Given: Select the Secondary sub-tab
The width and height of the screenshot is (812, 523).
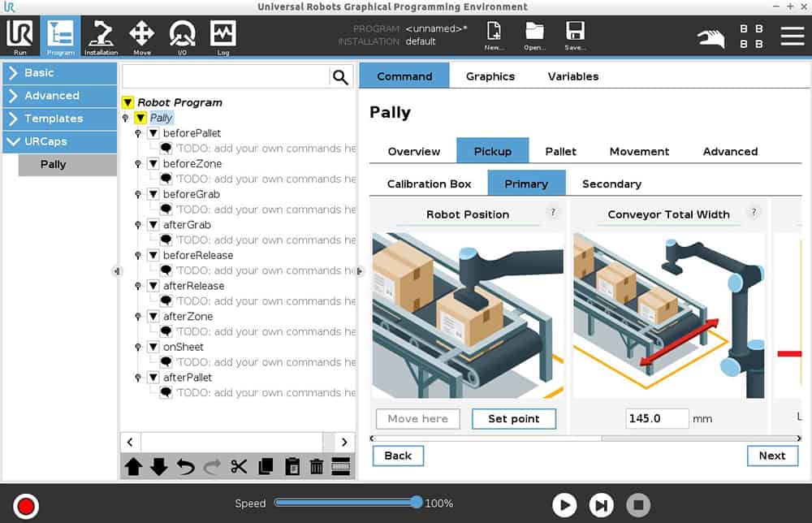Looking at the screenshot, I should (x=611, y=184).
